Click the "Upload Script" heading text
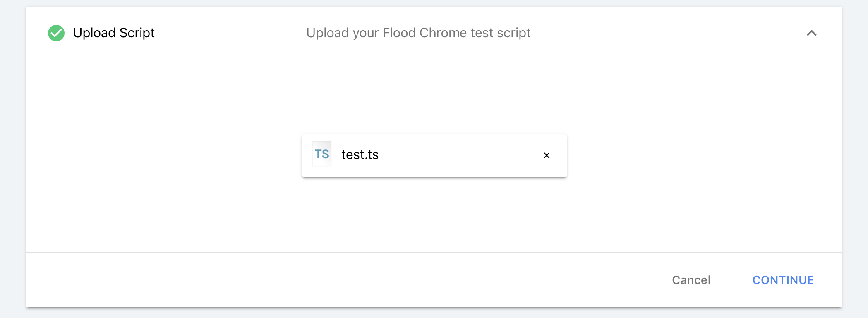 [x=114, y=33]
